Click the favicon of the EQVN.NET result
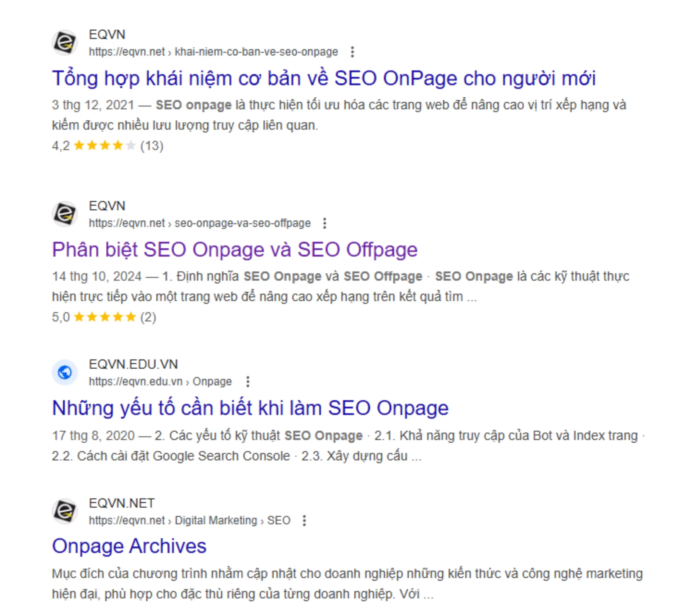 [x=64, y=511]
